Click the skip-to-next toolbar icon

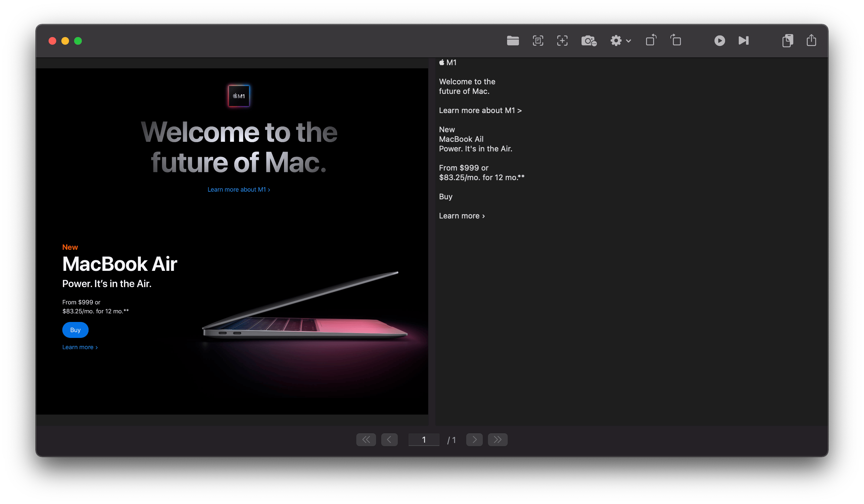tap(744, 41)
